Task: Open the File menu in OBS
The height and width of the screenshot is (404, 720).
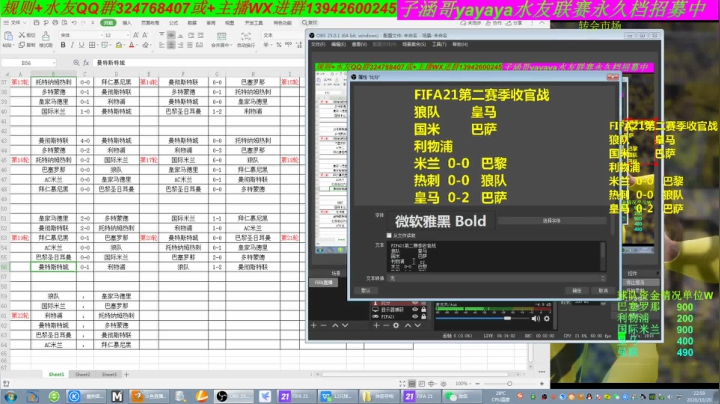Action: point(318,45)
